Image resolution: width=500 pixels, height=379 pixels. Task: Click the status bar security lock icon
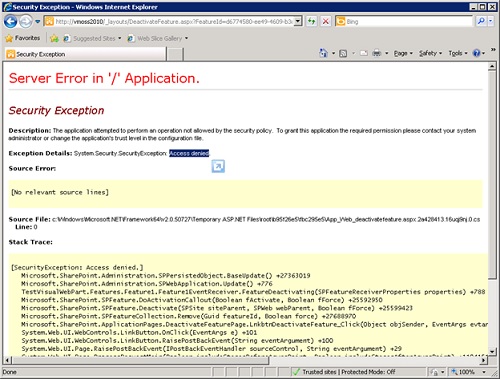(434, 372)
